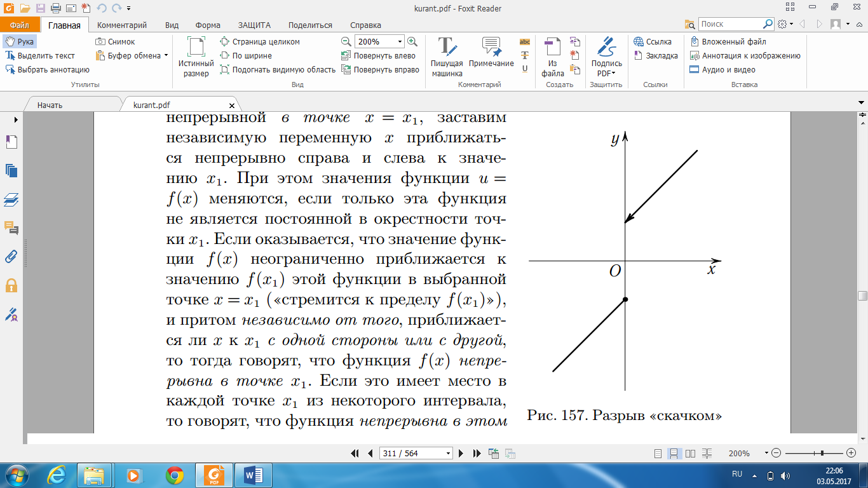
Task: Set view to Истинный размер
Action: tap(196, 57)
